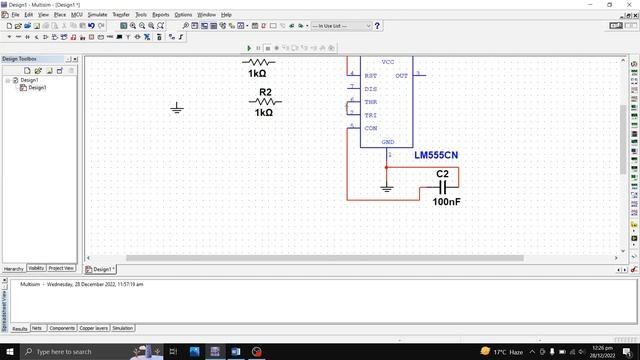Switch to the Simulation tab in the spreadsheet

pos(122,328)
